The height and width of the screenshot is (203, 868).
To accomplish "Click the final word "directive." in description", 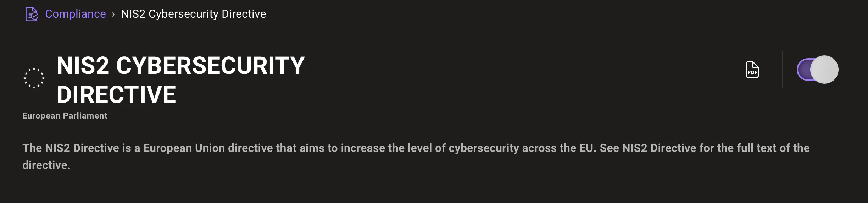I will click(x=46, y=165).
